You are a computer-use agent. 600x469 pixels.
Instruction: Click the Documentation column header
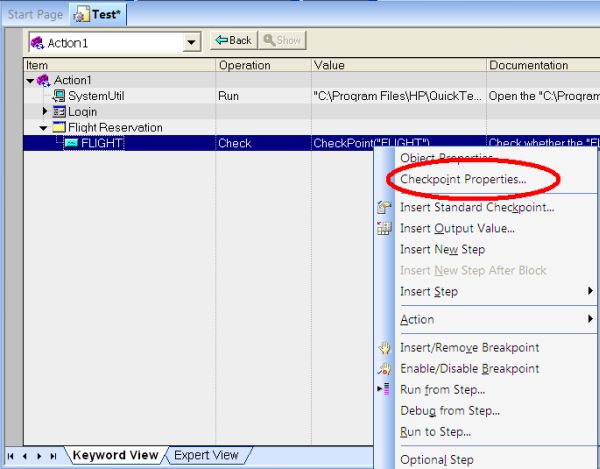click(x=543, y=65)
